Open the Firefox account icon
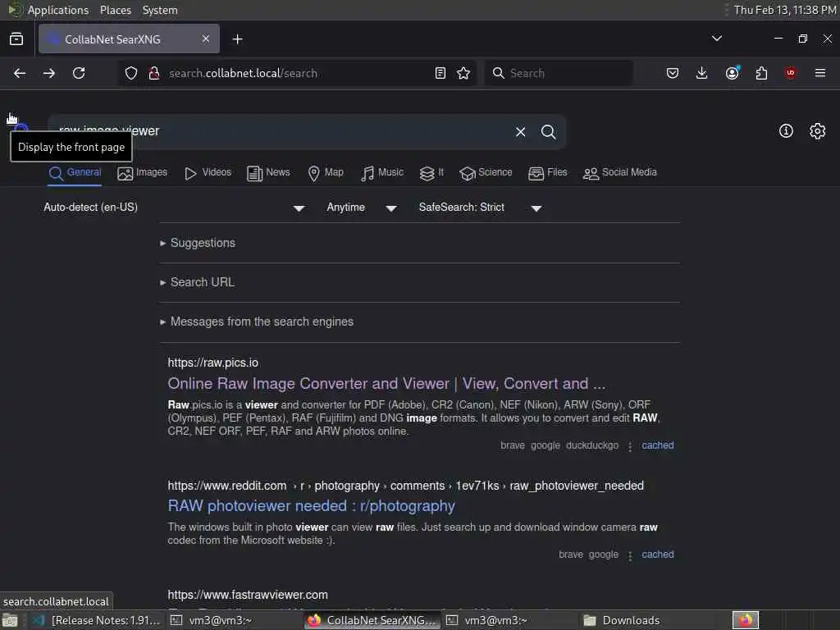The image size is (840, 630). click(x=733, y=73)
